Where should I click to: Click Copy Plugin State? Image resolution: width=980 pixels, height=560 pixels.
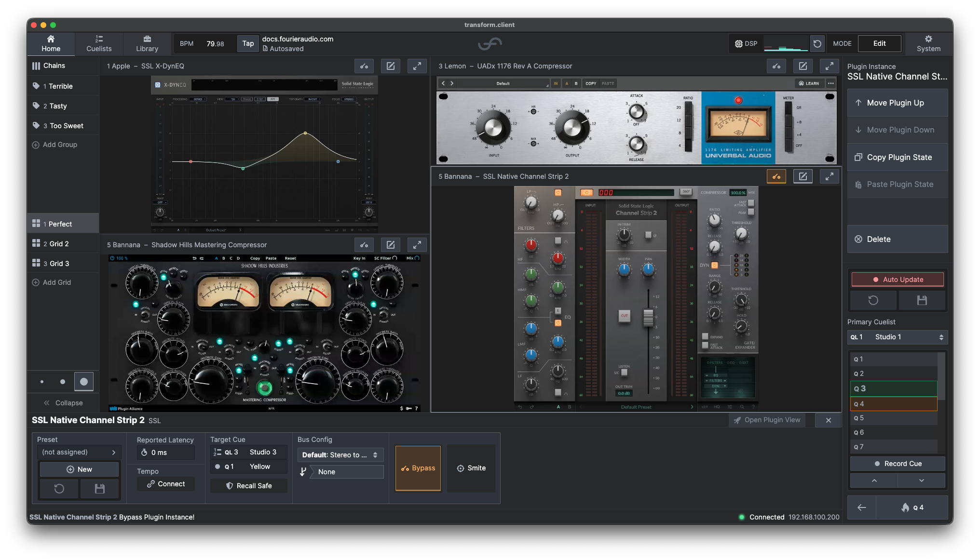pyautogui.click(x=898, y=157)
